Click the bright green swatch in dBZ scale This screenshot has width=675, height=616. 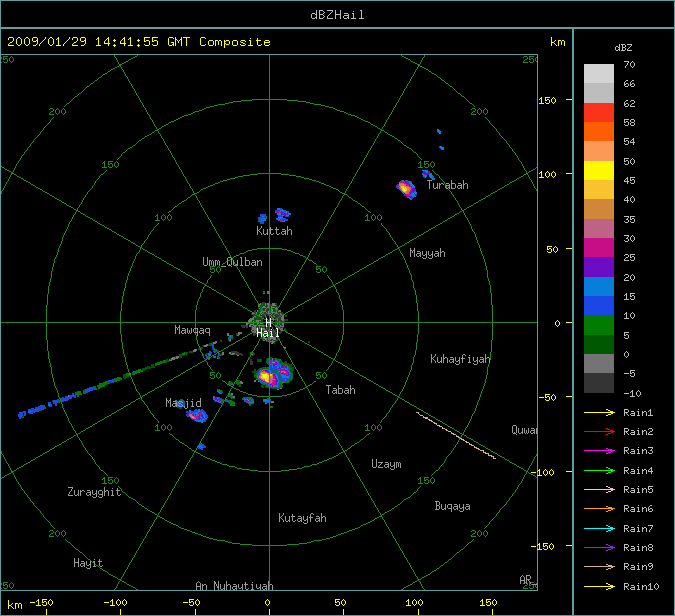click(599, 325)
